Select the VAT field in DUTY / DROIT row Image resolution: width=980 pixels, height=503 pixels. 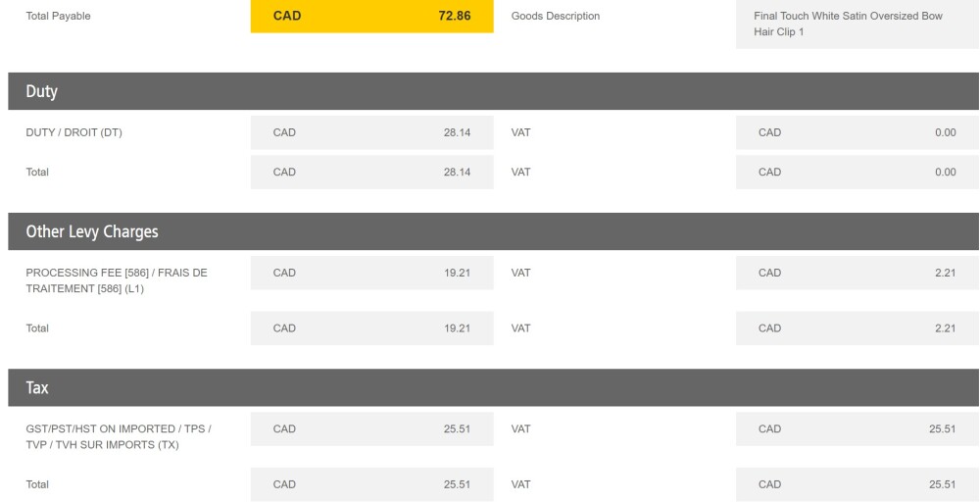pyautogui.click(x=857, y=134)
